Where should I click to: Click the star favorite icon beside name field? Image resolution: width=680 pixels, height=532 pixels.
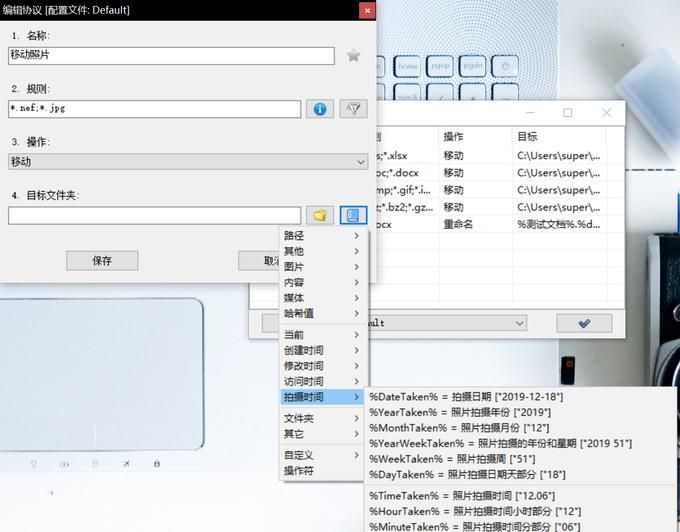tap(353, 55)
